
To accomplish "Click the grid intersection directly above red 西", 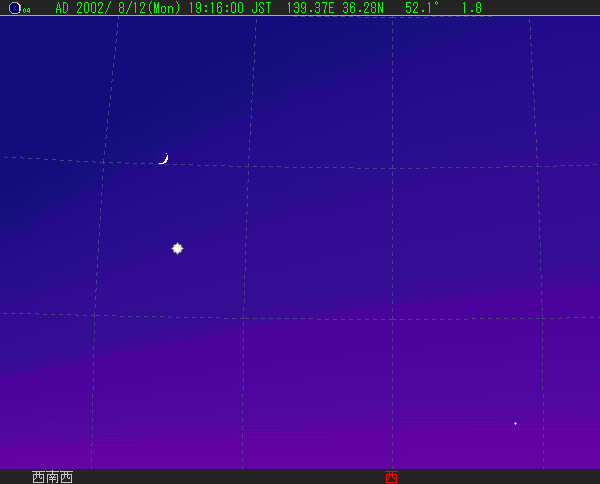I will (x=392, y=317).
